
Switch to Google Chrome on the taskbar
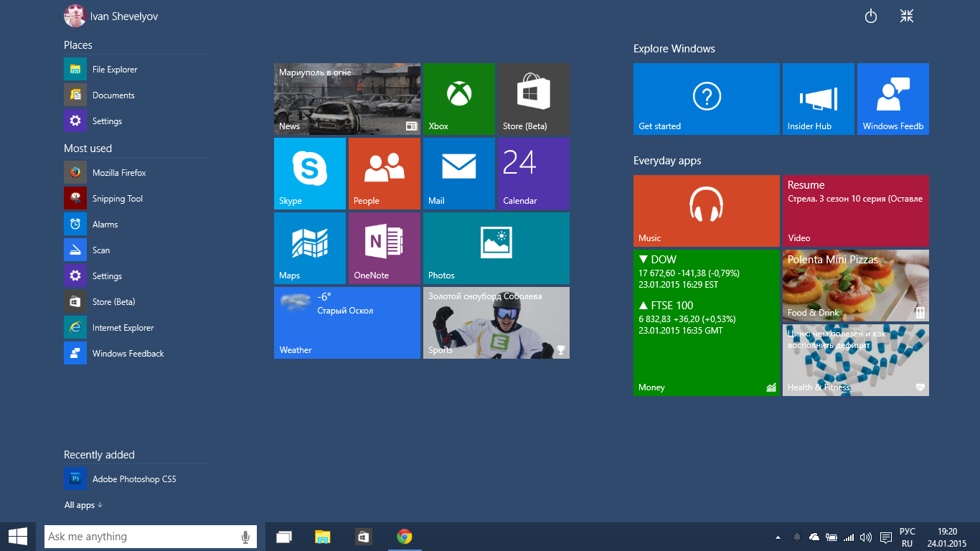405,537
